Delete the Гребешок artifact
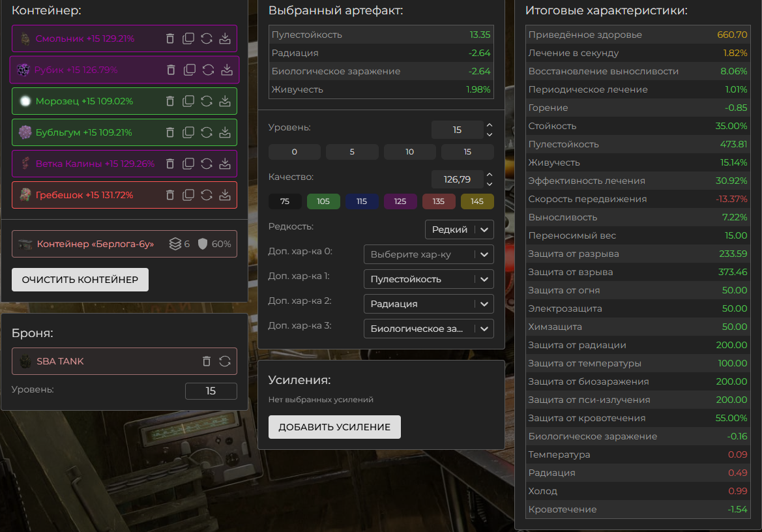The image size is (762, 532). pyautogui.click(x=169, y=195)
